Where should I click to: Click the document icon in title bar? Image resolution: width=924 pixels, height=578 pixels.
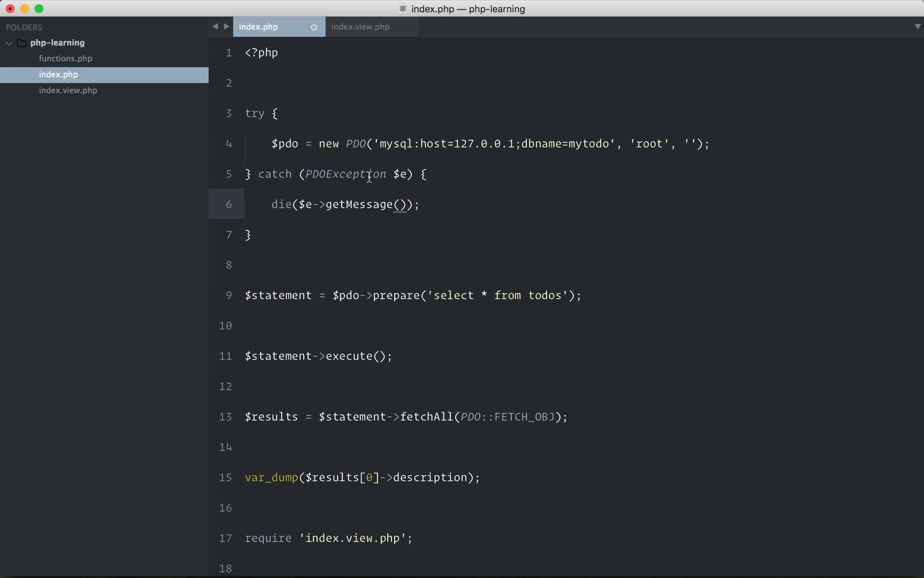pyautogui.click(x=403, y=9)
